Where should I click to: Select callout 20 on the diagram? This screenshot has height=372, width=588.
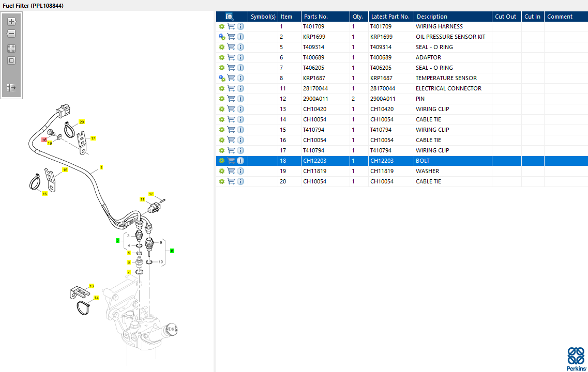(82, 122)
